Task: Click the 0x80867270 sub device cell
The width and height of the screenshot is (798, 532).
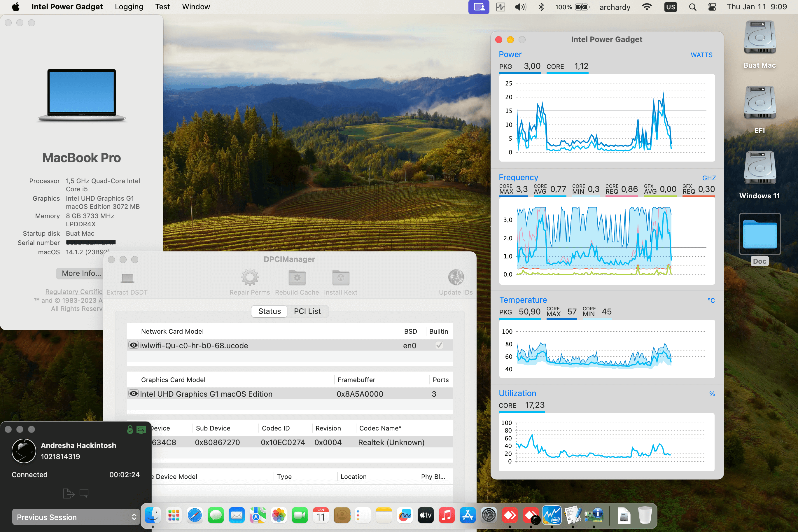Action: 217,442
